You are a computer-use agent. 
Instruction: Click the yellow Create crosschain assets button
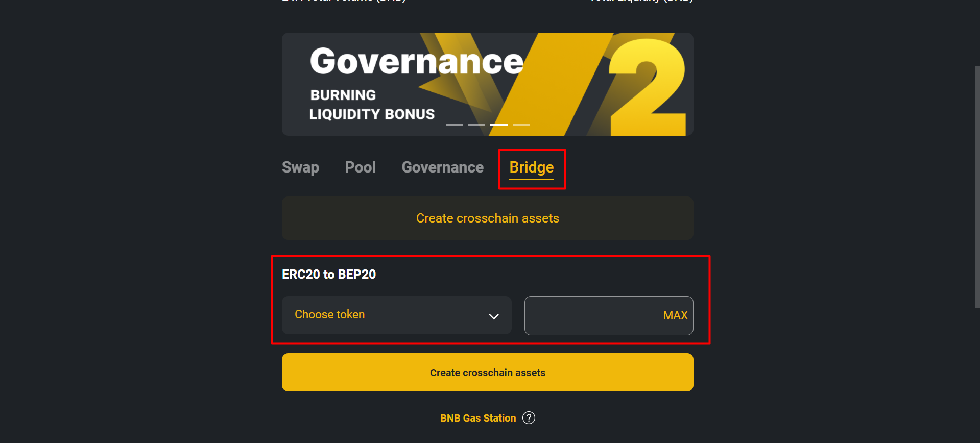coord(487,373)
